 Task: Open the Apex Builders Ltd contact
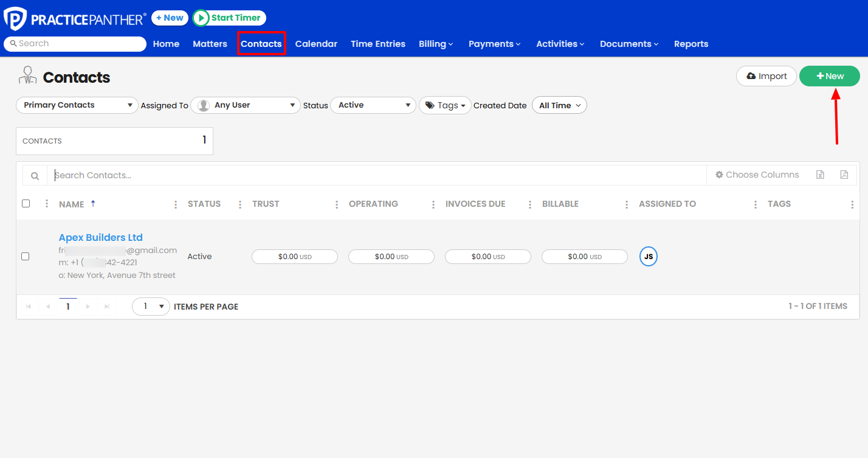(100, 237)
